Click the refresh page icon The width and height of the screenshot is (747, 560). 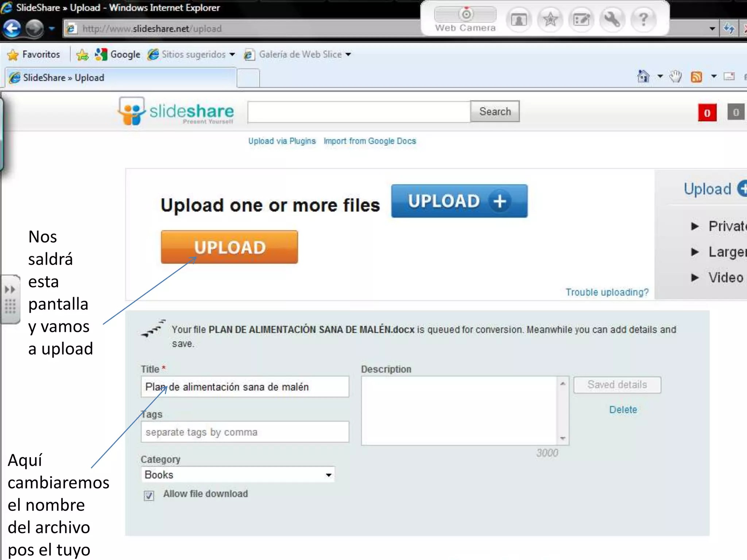coord(729,28)
